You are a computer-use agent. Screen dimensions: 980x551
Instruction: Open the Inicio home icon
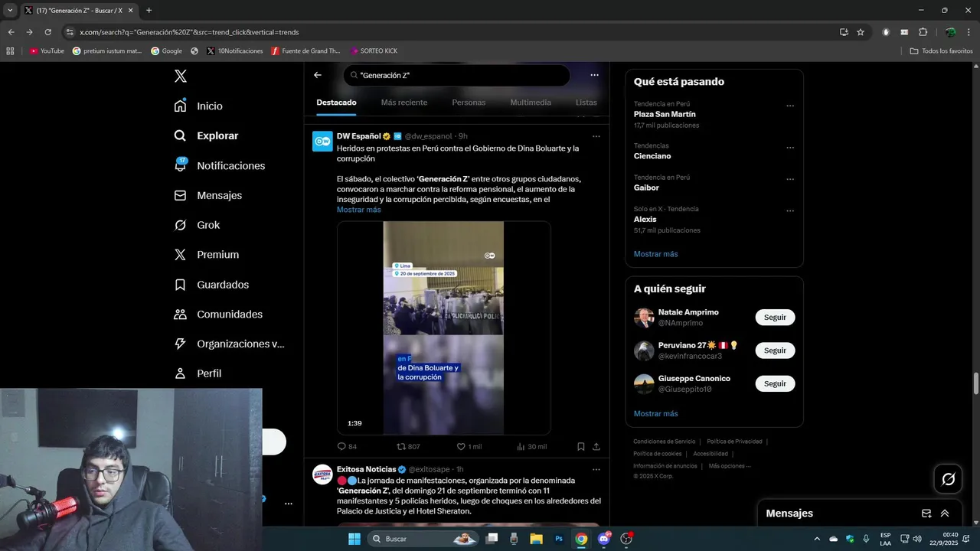pyautogui.click(x=180, y=106)
